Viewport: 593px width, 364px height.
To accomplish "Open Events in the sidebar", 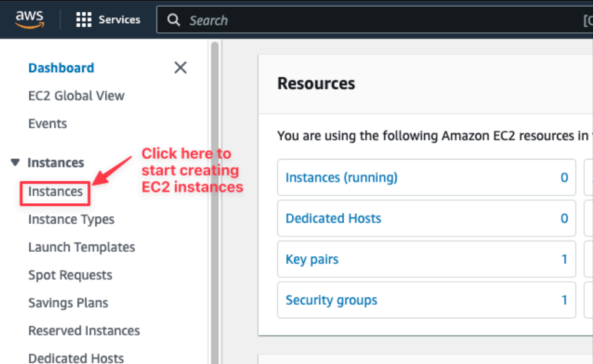I will tap(47, 123).
